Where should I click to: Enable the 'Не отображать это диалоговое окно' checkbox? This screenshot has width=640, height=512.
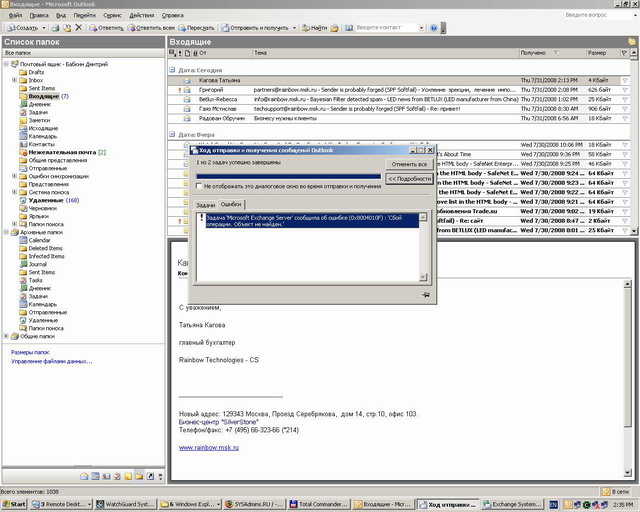(x=199, y=186)
